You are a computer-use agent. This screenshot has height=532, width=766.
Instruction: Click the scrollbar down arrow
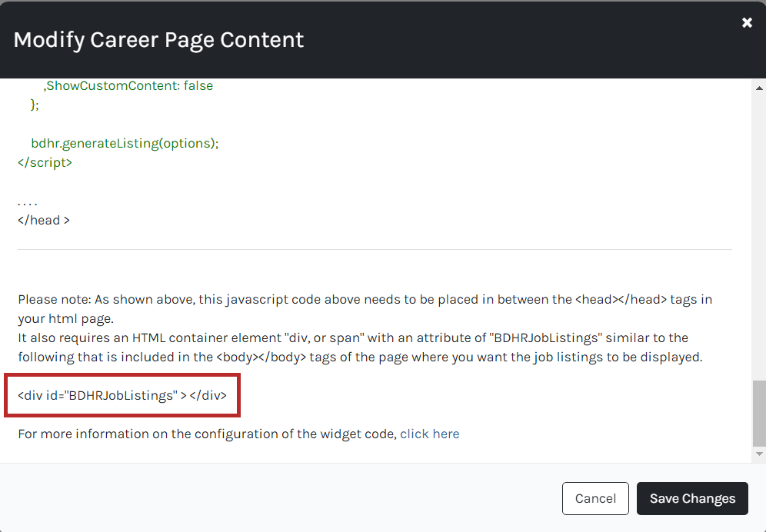tap(758, 454)
